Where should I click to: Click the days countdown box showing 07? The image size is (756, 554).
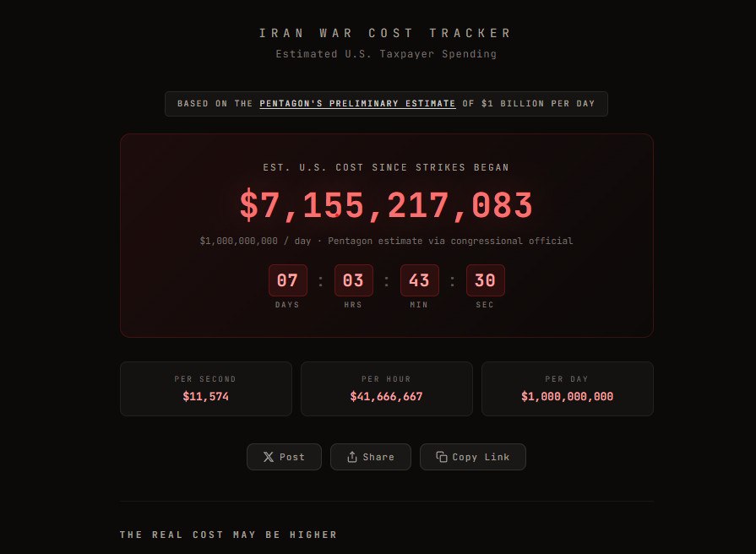tap(287, 280)
